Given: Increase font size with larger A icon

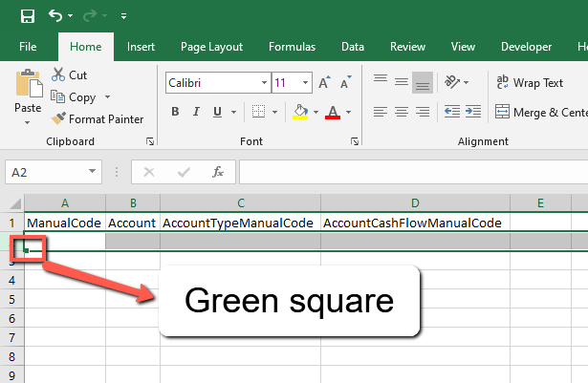Looking at the screenshot, I should [324, 83].
